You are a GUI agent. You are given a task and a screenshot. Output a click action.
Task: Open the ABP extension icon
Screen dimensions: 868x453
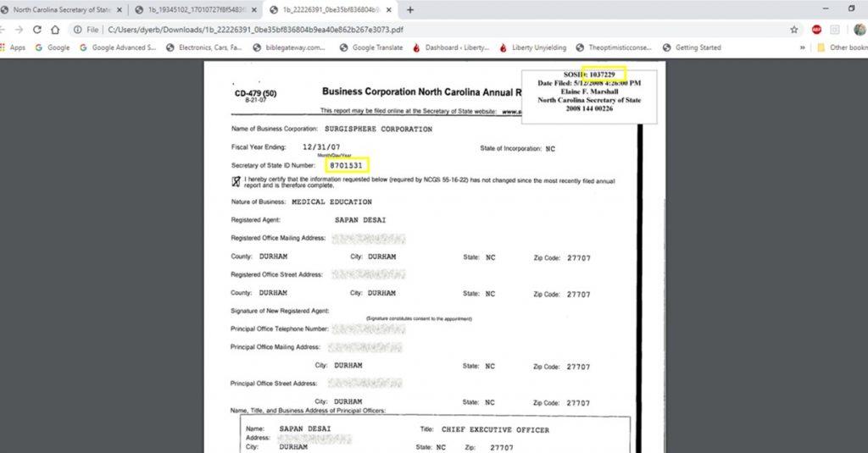click(x=816, y=30)
